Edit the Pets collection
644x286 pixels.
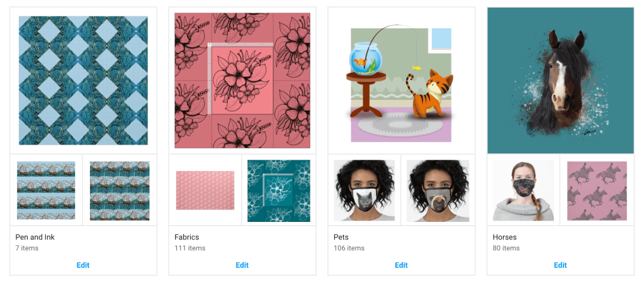pyautogui.click(x=401, y=265)
